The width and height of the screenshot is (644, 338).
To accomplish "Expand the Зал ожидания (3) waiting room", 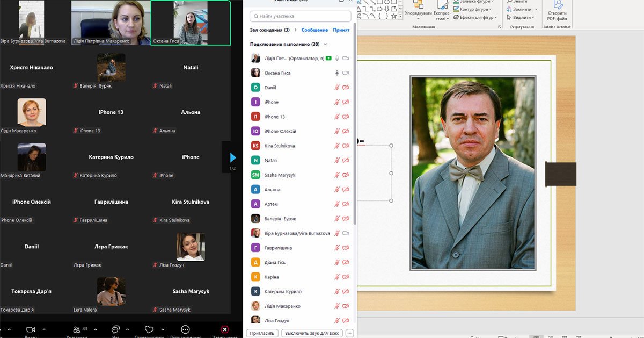I will [x=295, y=30].
